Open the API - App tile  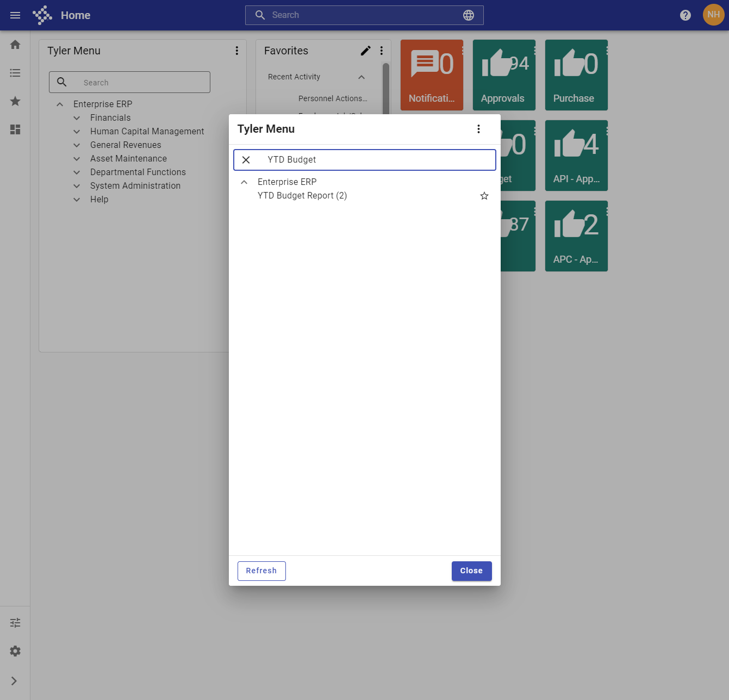point(576,156)
